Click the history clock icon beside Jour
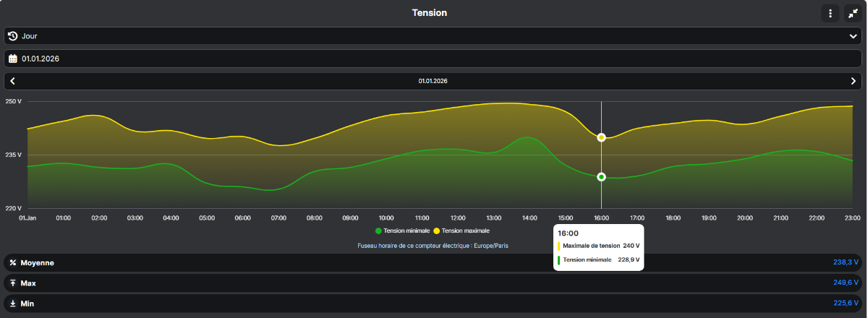The height and width of the screenshot is (318, 868). coord(12,35)
